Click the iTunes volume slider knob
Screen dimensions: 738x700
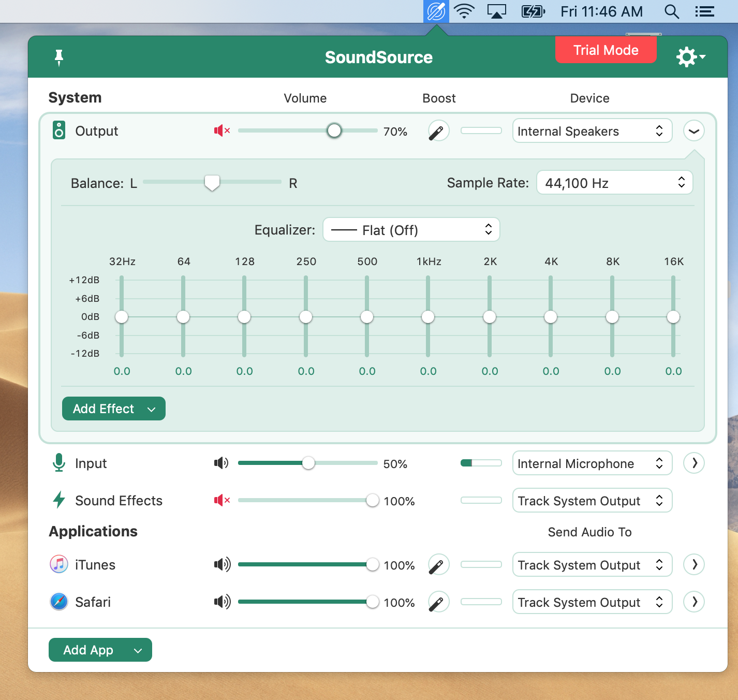(x=372, y=564)
